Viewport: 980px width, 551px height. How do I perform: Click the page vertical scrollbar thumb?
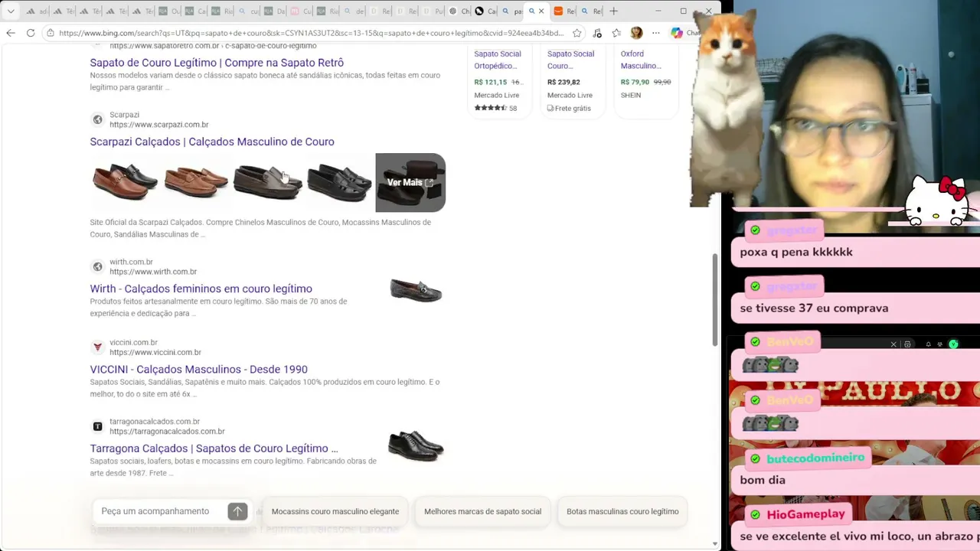pos(715,298)
